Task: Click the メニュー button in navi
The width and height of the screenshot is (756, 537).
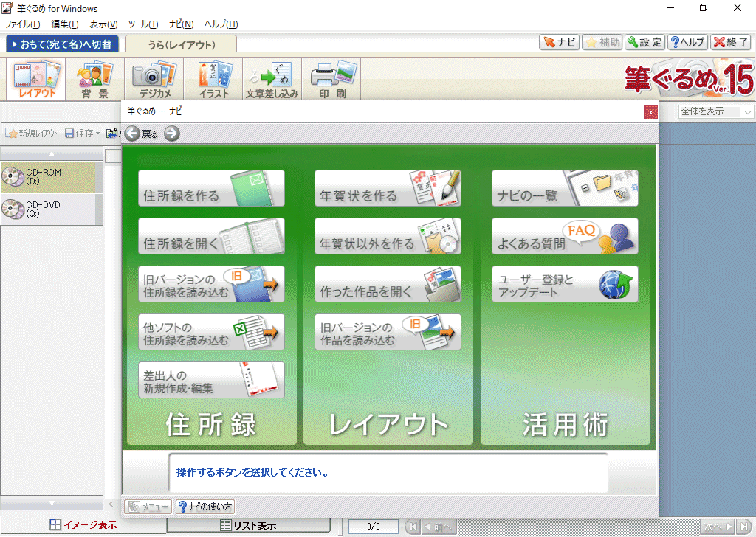Action: click(148, 507)
